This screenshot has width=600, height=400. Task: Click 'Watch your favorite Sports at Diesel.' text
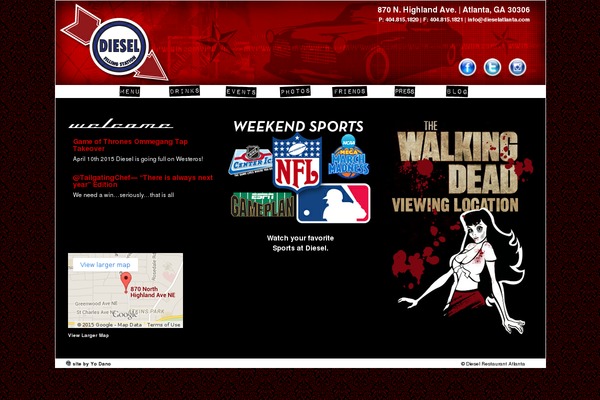click(x=300, y=243)
